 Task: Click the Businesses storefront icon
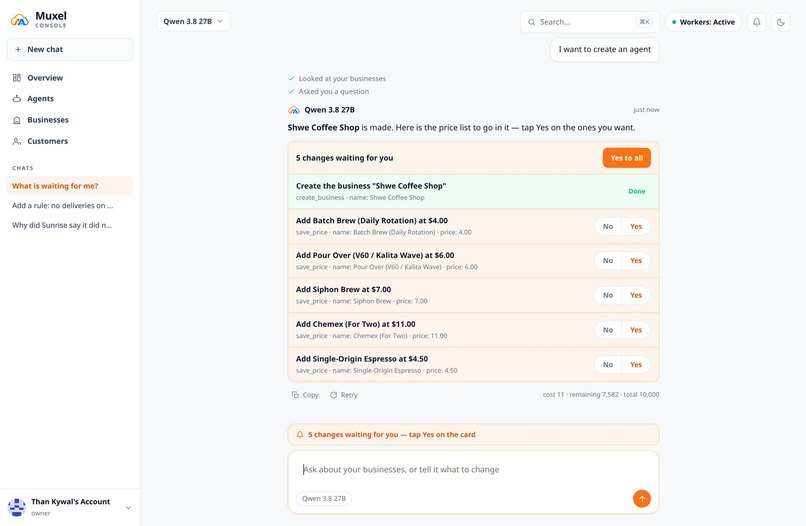click(x=17, y=120)
